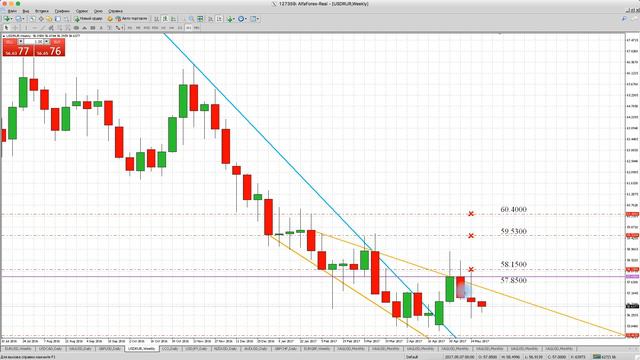640x360 pixels.
Task: Expand the Arrows tool dropdown arrow
Action: [x=122, y=28]
